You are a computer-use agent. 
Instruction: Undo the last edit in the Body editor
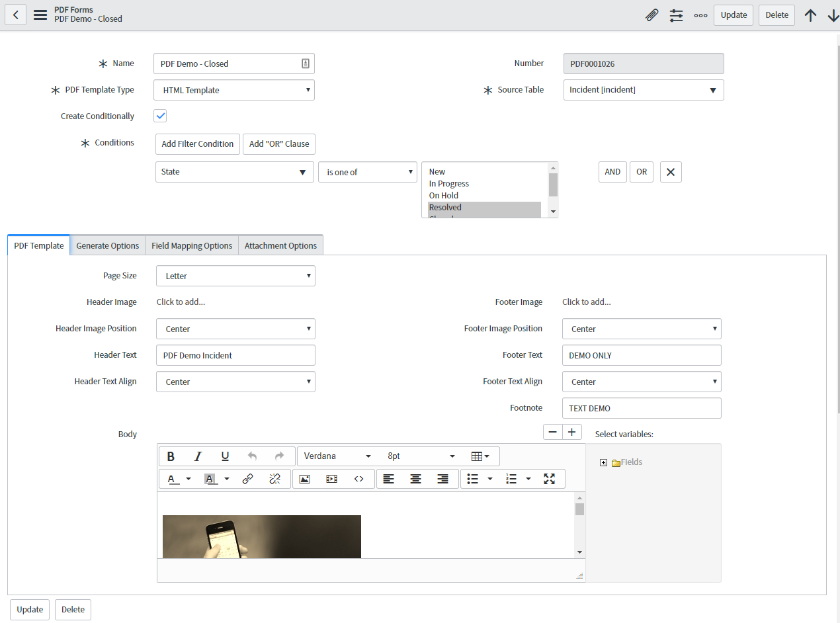[x=252, y=456]
